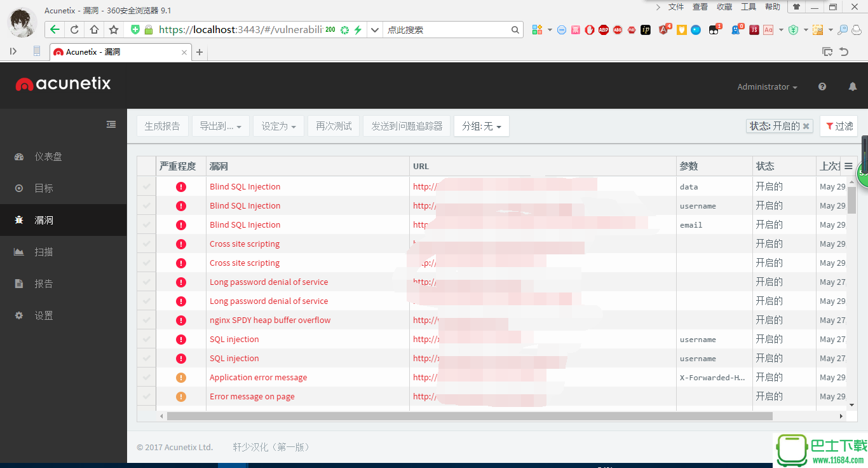This screenshot has width=868, height=468.
Task: Click the ip extension icon
Action: coord(646,30)
